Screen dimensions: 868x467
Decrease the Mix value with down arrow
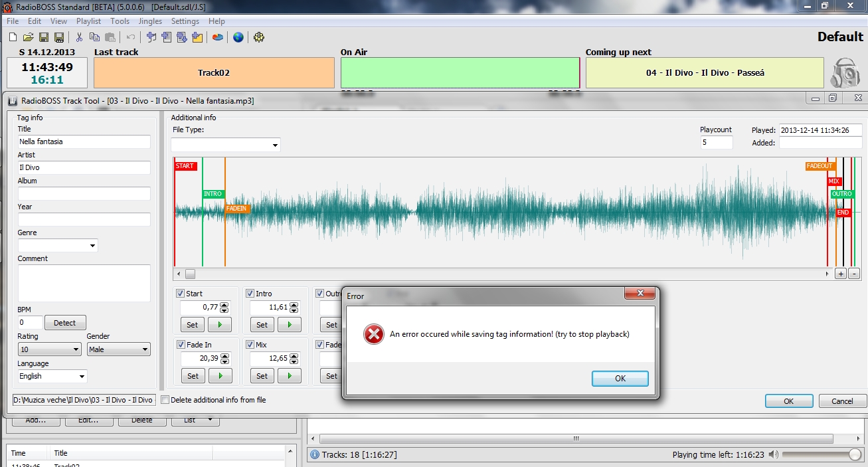294,361
